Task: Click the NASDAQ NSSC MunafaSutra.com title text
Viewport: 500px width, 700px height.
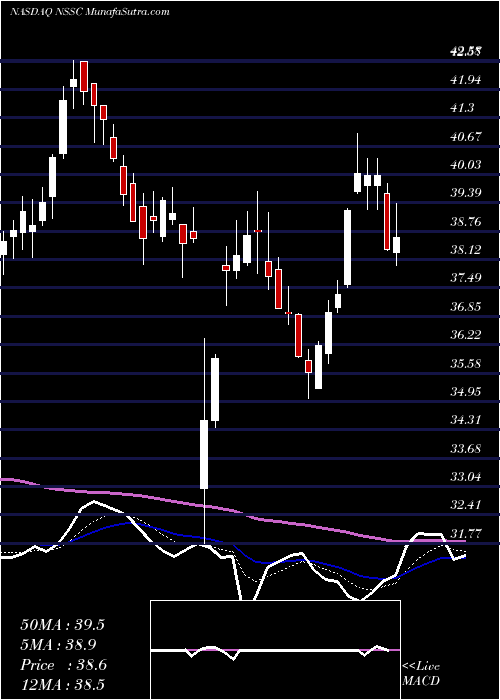Action: [x=89, y=11]
